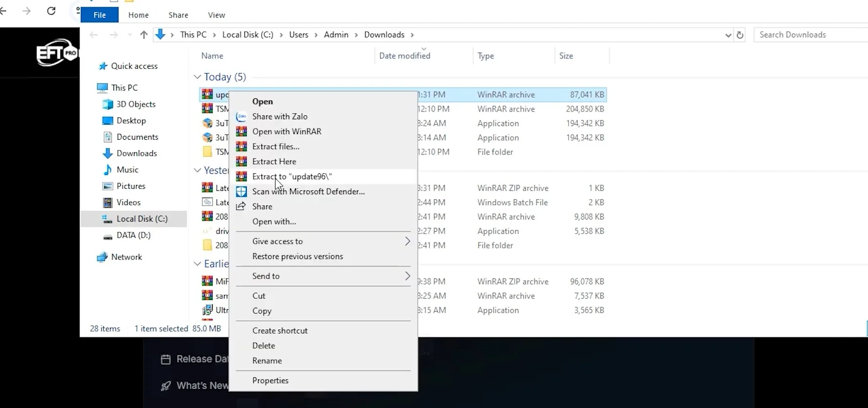Click the Videos film icon in sidebar
868x408 pixels.
point(108,203)
